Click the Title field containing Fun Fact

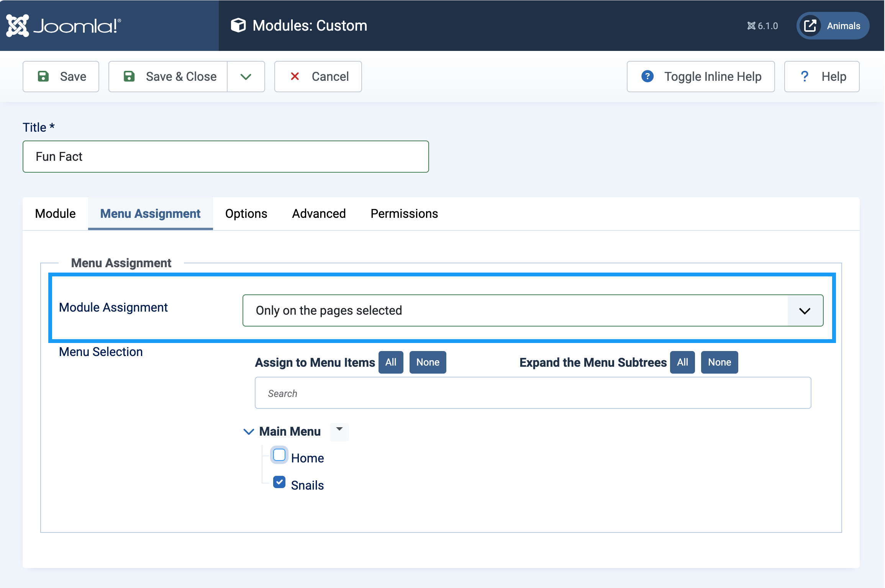tap(226, 157)
